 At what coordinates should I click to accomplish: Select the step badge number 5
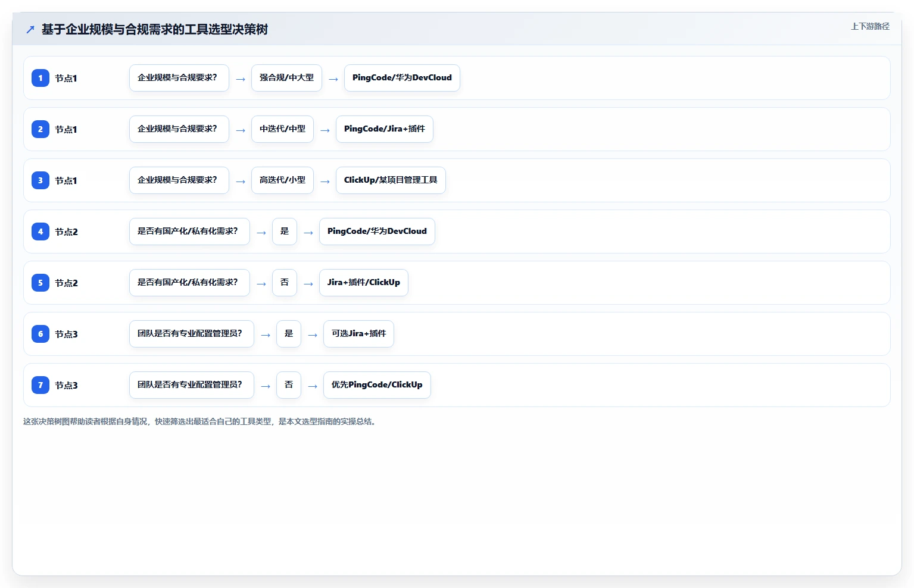pyautogui.click(x=40, y=283)
